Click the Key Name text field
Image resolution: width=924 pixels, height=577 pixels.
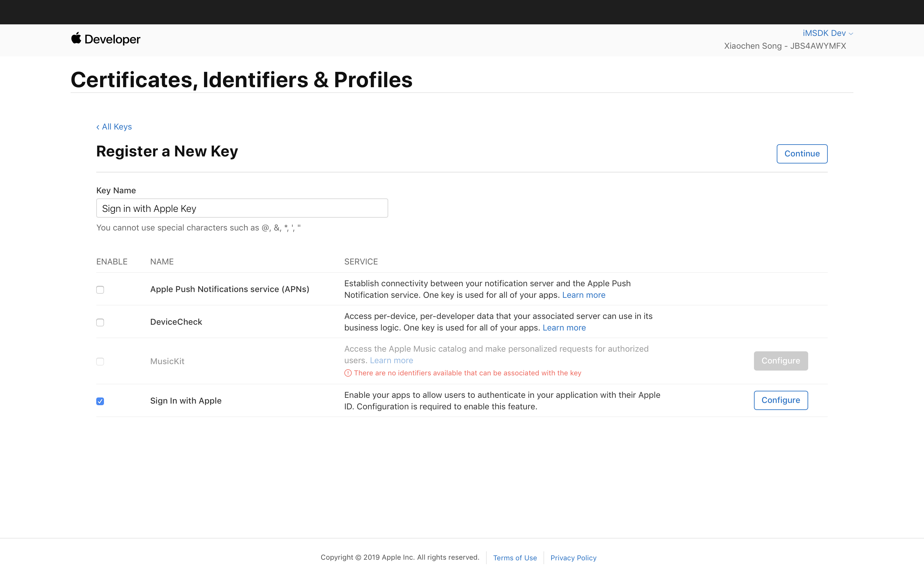coord(242,208)
